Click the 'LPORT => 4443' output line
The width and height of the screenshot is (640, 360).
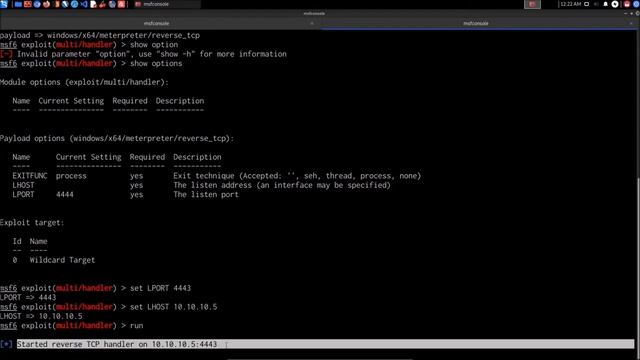click(x=28, y=298)
